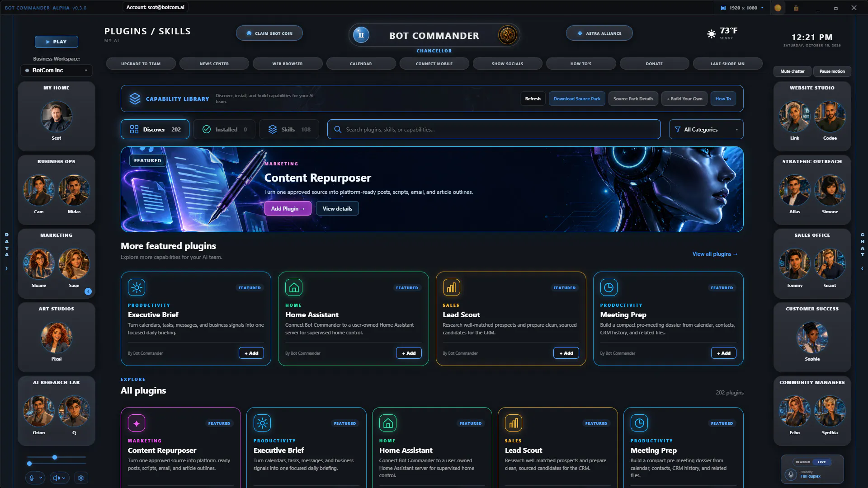
Task: Open the All Categories filter dropdown
Action: click(x=706, y=129)
